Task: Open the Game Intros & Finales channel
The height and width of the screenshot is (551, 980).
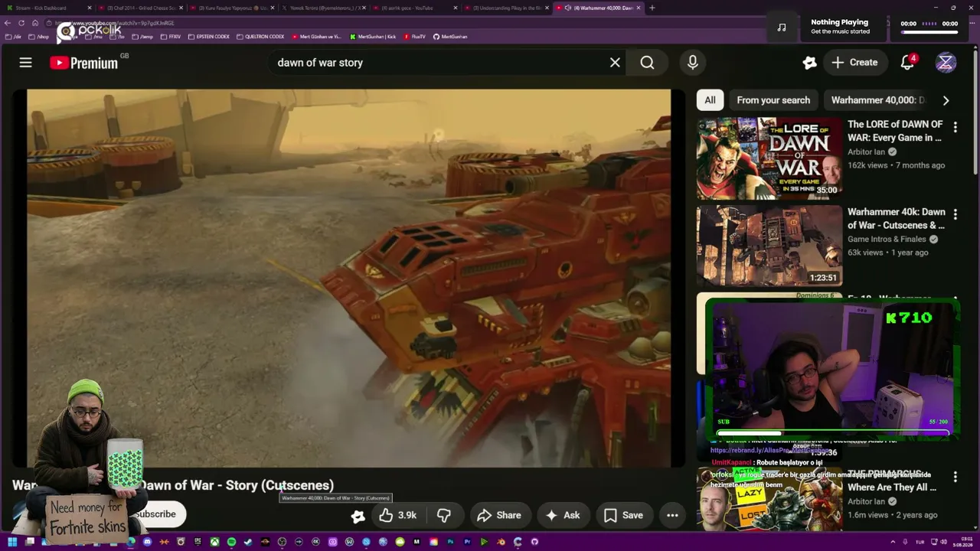Action: [x=887, y=239]
